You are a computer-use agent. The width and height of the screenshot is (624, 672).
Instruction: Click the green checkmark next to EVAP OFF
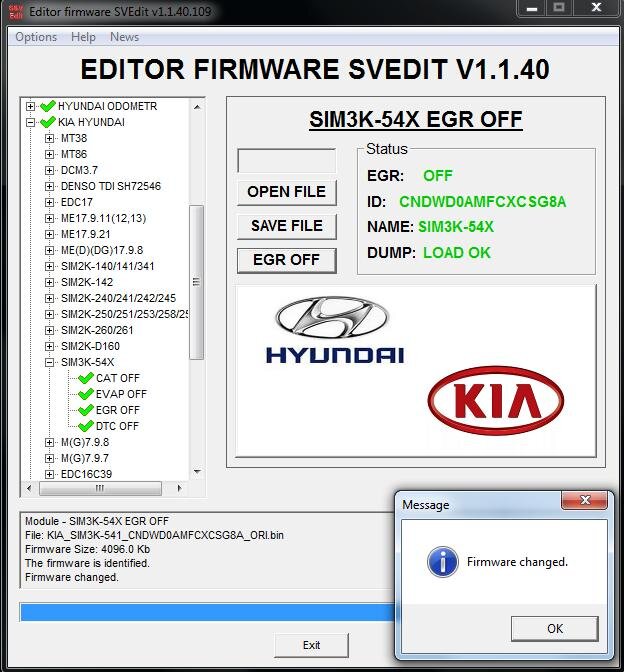point(86,393)
